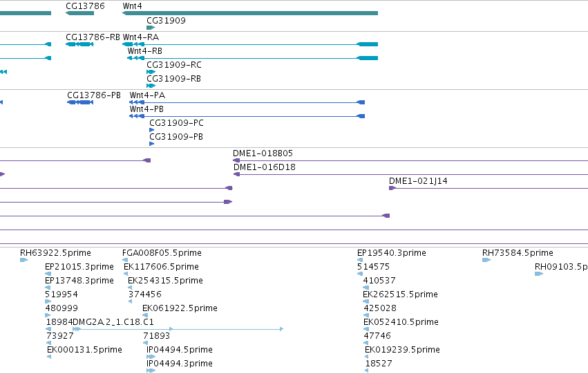This screenshot has height=374, width=588.
Task: Click the DME1-018B05 clone label
Action: (263, 153)
